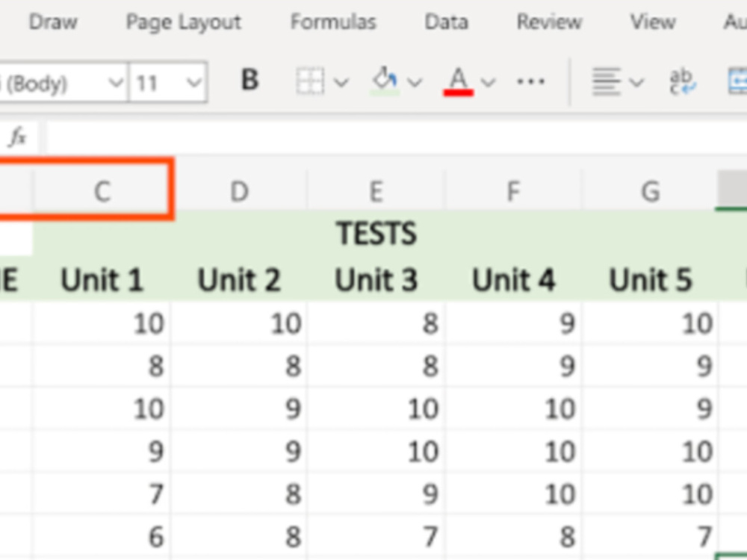The height and width of the screenshot is (560, 747).
Task: Select column F header
Action: point(513,191)
